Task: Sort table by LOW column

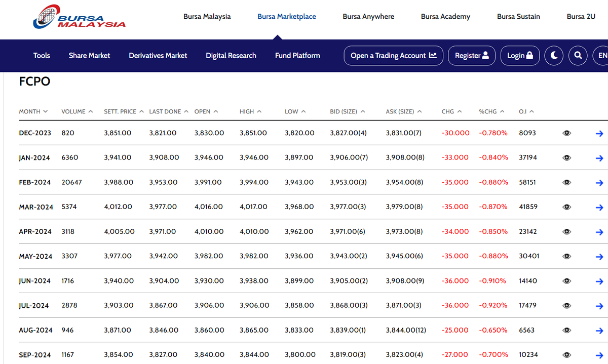Action: click(x=295, y=111)
